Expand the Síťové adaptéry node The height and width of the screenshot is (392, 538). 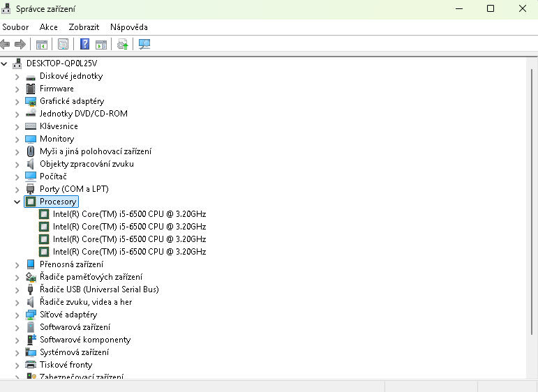[17, 315]
